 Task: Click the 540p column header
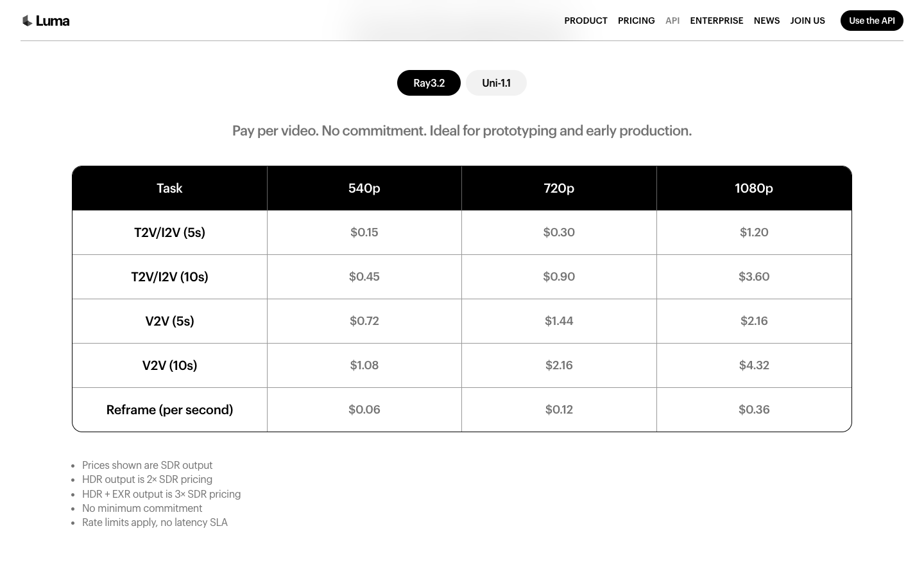click(364, 188)
